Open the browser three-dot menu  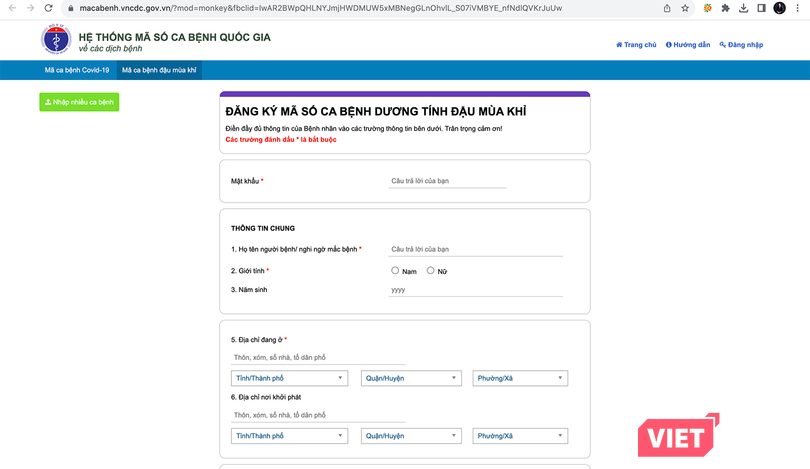pos(798,8)
